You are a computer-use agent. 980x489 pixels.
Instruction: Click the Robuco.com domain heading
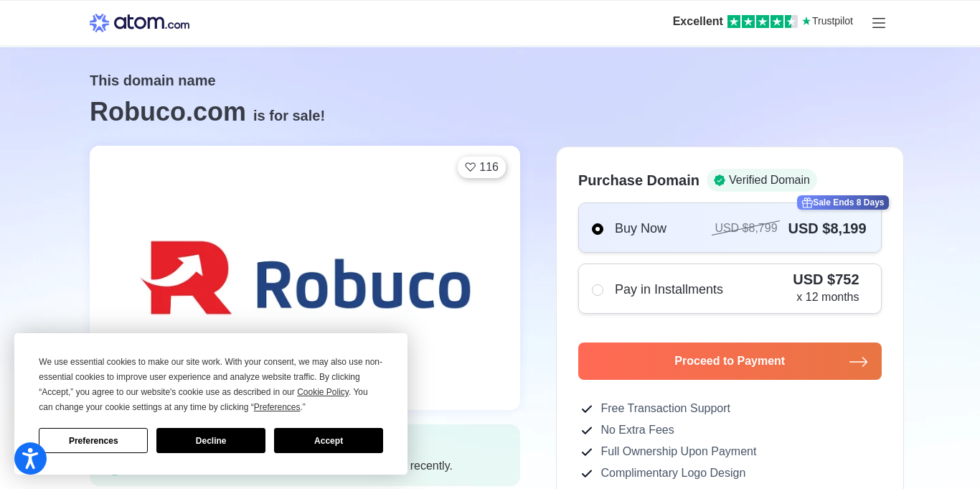(x=168, y=112)
